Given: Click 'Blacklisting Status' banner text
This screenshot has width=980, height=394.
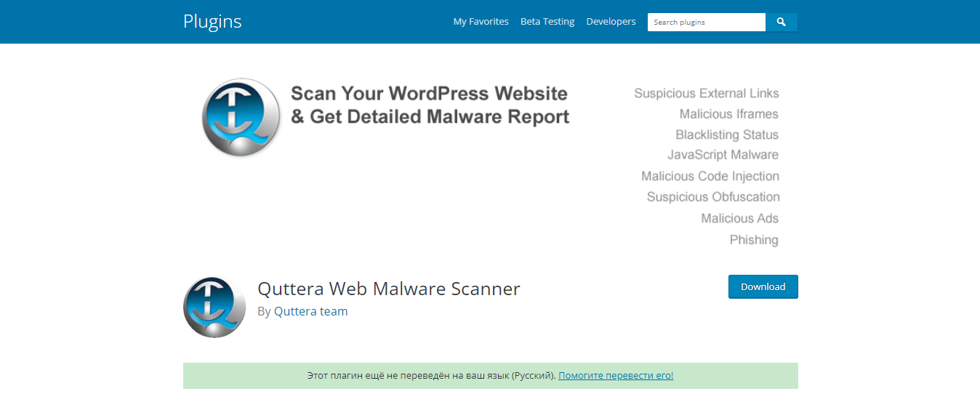Looking at the screenshot, I should [x=727, y=134].
